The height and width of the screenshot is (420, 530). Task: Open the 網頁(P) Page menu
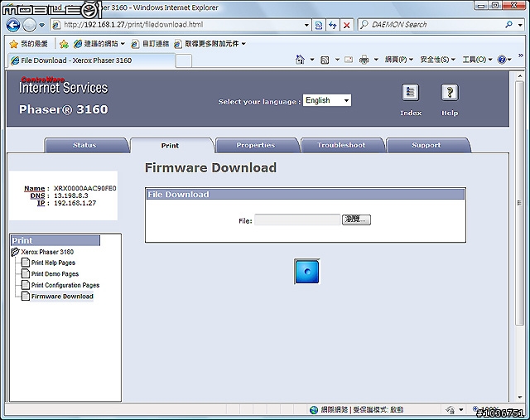click(399, 60)
